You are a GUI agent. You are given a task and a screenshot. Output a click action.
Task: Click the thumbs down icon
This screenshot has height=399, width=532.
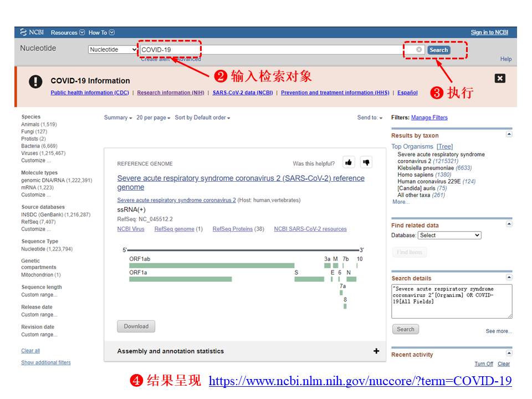(x=366, y=162)
